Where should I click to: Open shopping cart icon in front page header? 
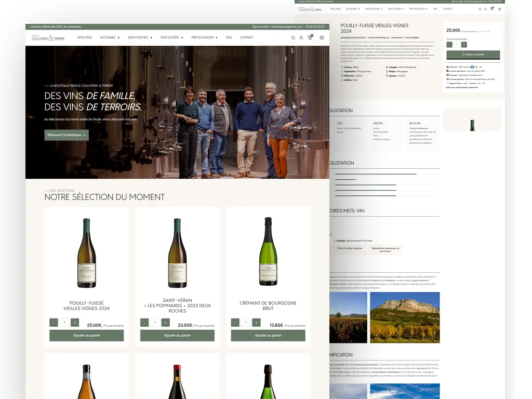310,37
